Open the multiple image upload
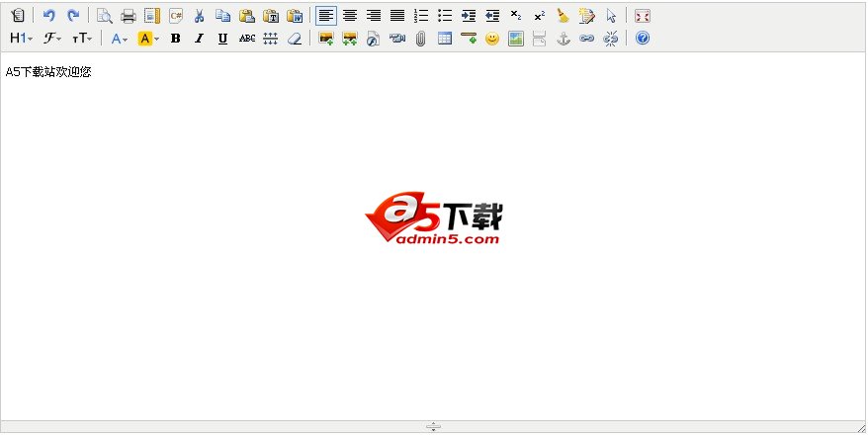Image resolution: width=868 pixels, height=437 pixels. (350, 39)
